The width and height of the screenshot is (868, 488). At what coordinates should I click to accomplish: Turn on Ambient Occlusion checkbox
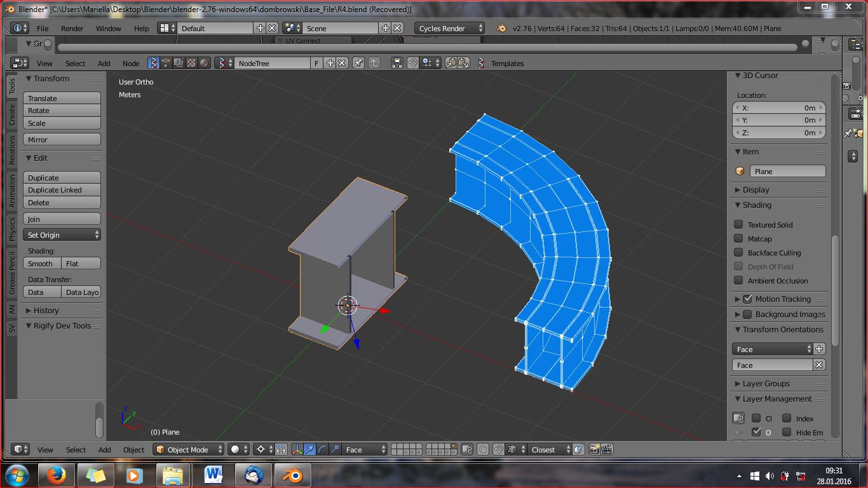[x=738, y=280]
